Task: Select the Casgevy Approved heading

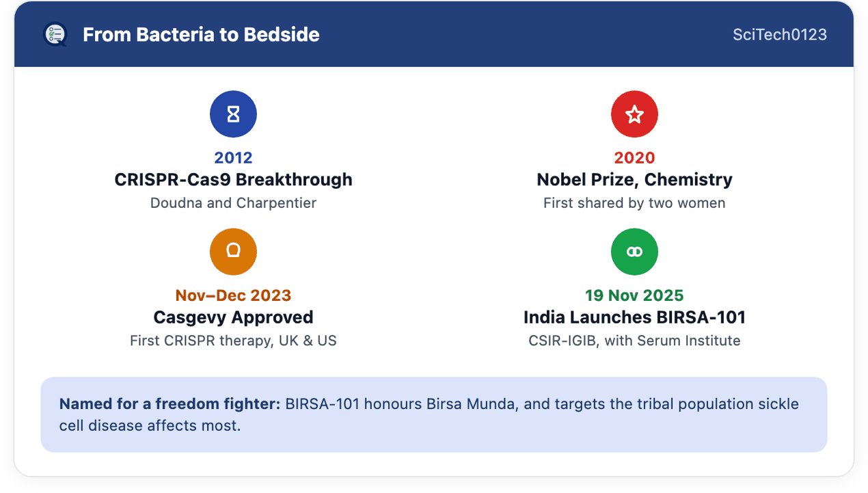Action: click(x=233, y=317)
